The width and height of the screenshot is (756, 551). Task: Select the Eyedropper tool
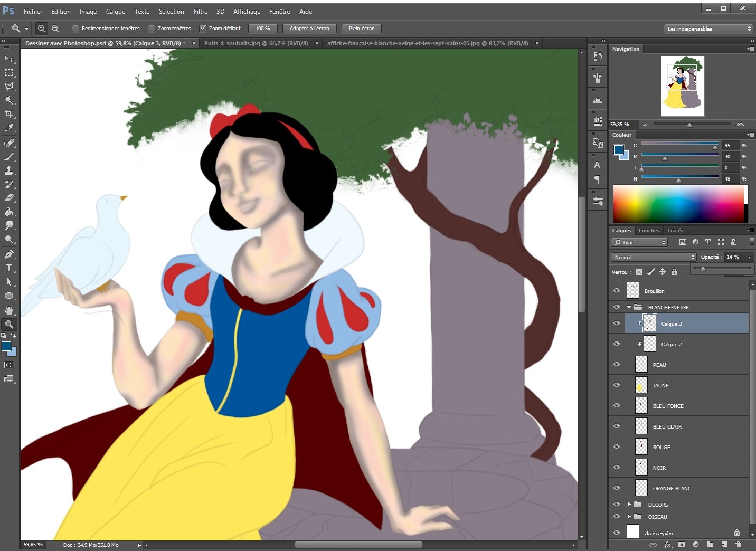coord(9,128)
